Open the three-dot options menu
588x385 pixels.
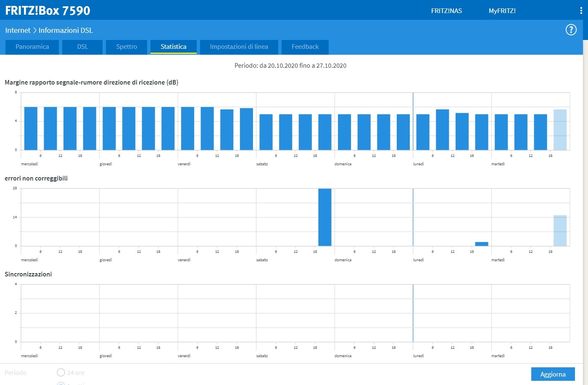click(x=581, y=11)
